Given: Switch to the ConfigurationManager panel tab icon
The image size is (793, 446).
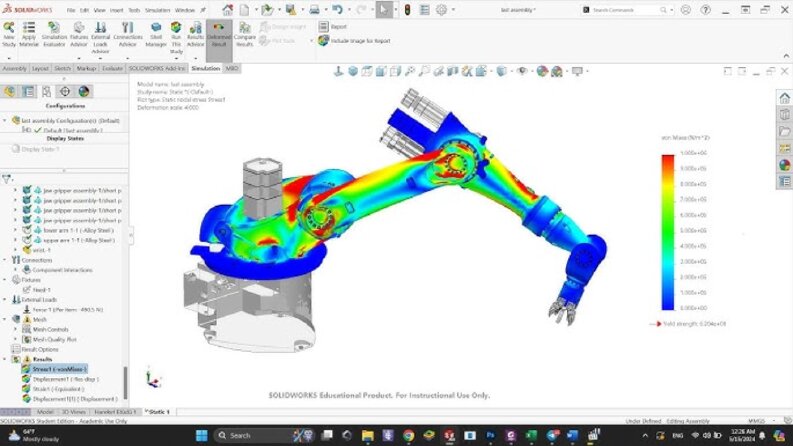Looking at the screenshot, I should 46,92.
